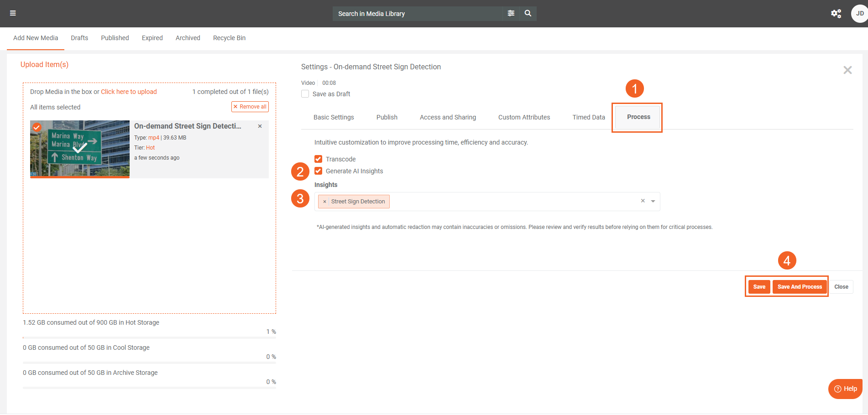Open the JD user profile avatar
The image size is (868, 415).
point(859,14)
